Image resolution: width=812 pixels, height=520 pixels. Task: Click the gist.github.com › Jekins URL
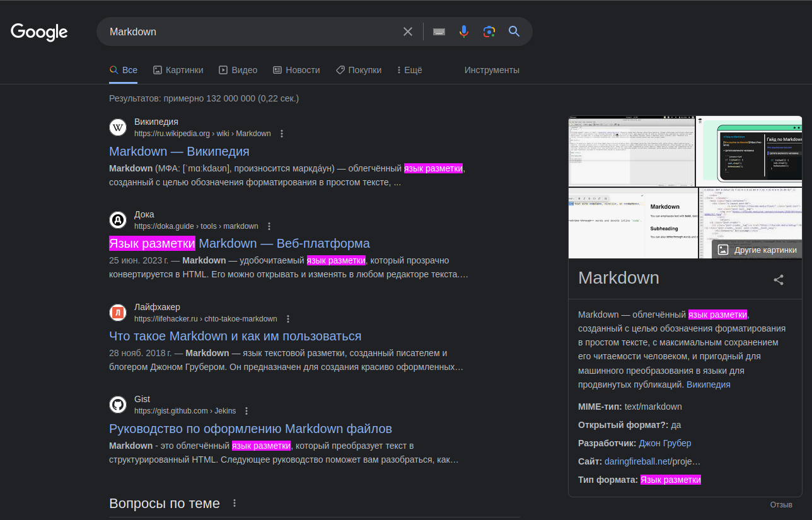pyautogui.click(x=185, y=411)
